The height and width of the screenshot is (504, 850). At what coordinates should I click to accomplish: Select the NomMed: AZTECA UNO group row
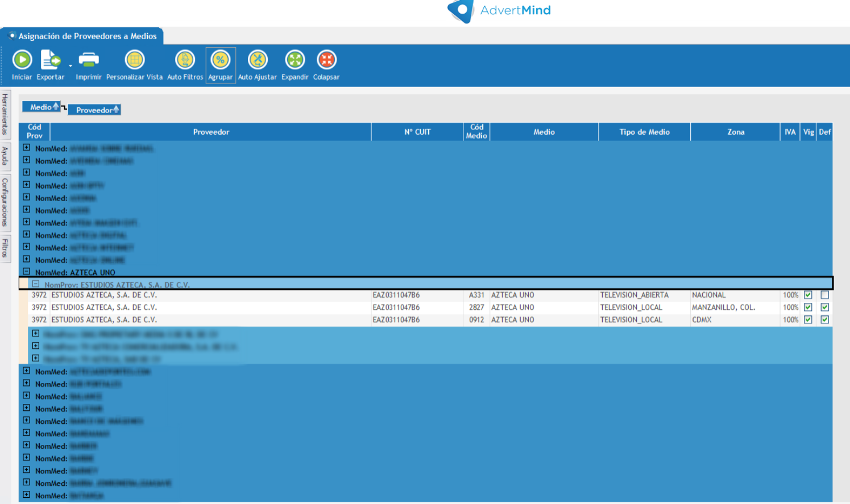pyautogui.click(x=426, y=272)
